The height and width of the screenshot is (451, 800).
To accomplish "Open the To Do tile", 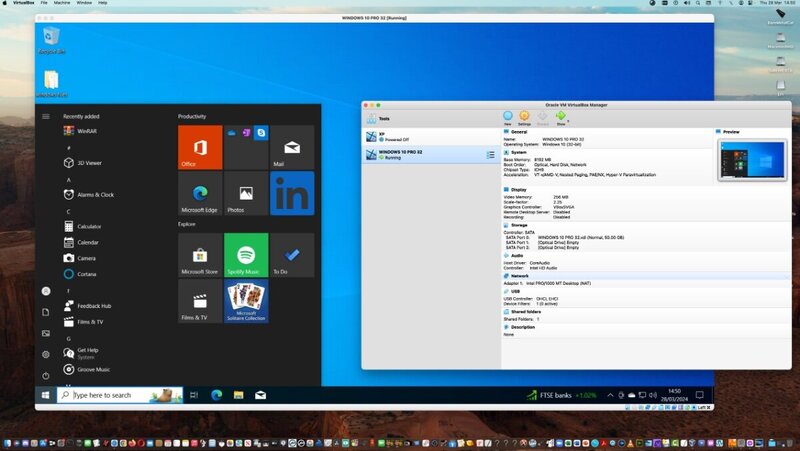I will coord(292,255).
